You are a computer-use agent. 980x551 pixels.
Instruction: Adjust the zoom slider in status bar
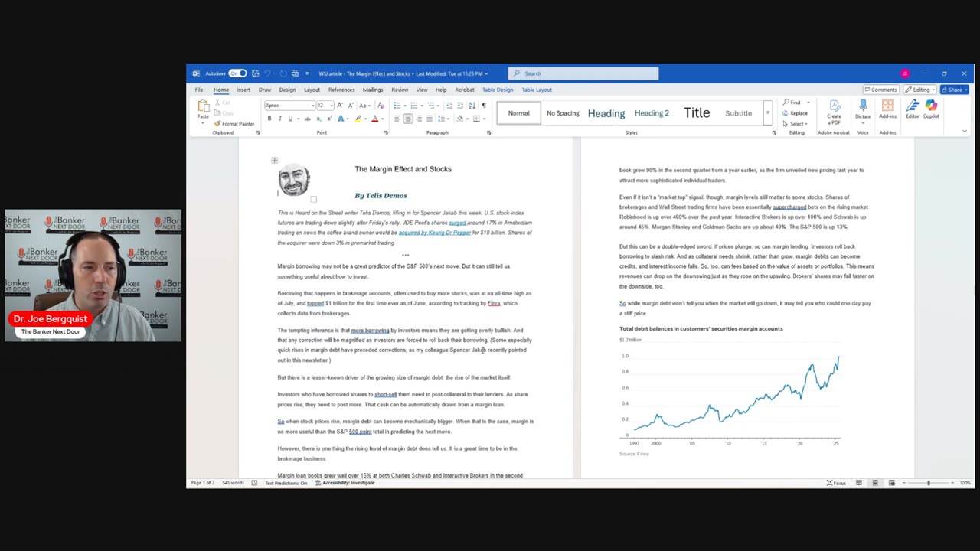(929, 483)
